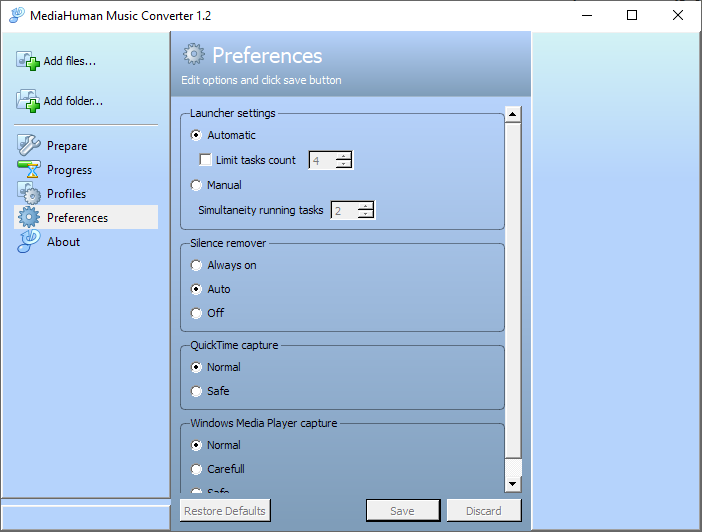702x532 pixels.
Task: Click the Preferences gear icon in sidebar
Action: pos(29,217)
